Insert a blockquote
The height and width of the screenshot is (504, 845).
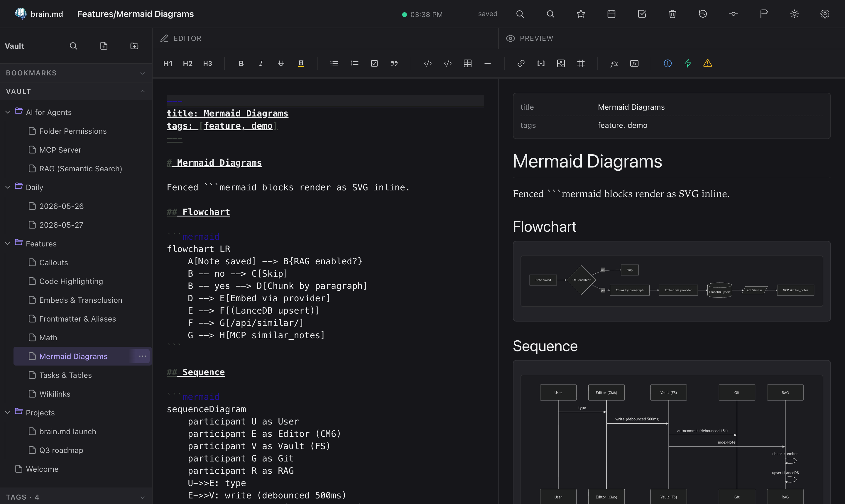pos(394,63)
